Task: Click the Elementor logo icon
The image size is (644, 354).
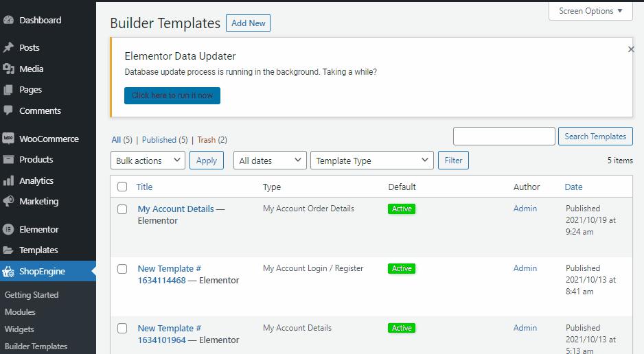Action: point(8,229)
